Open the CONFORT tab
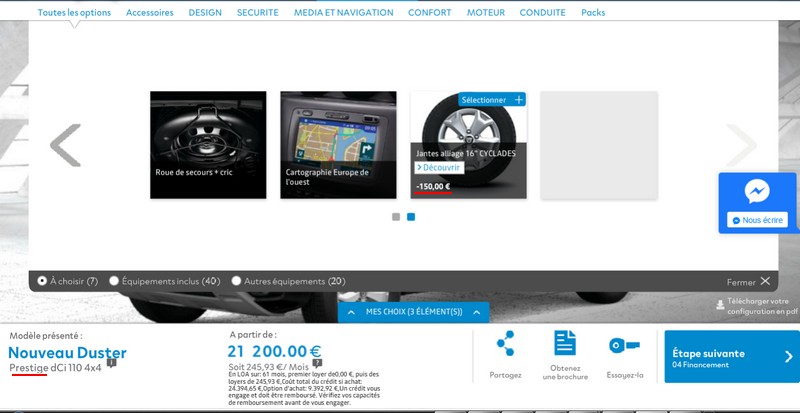800x413 pixels. pos(430,13)
